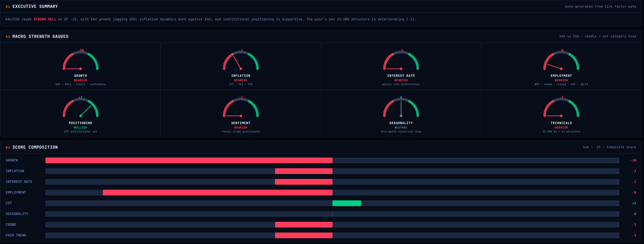Viewport: 644px width, 244px height.
Task: Click 'XAU vs USD · needle = net category bias'
Action: [x=598, y=36]
